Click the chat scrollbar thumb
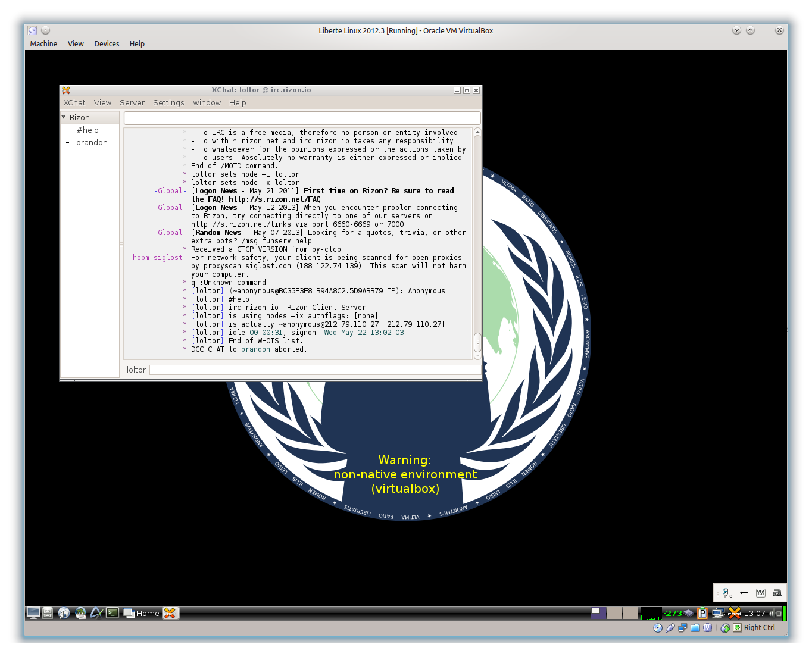Screen dimensions: 812x660 coord(477,342)
